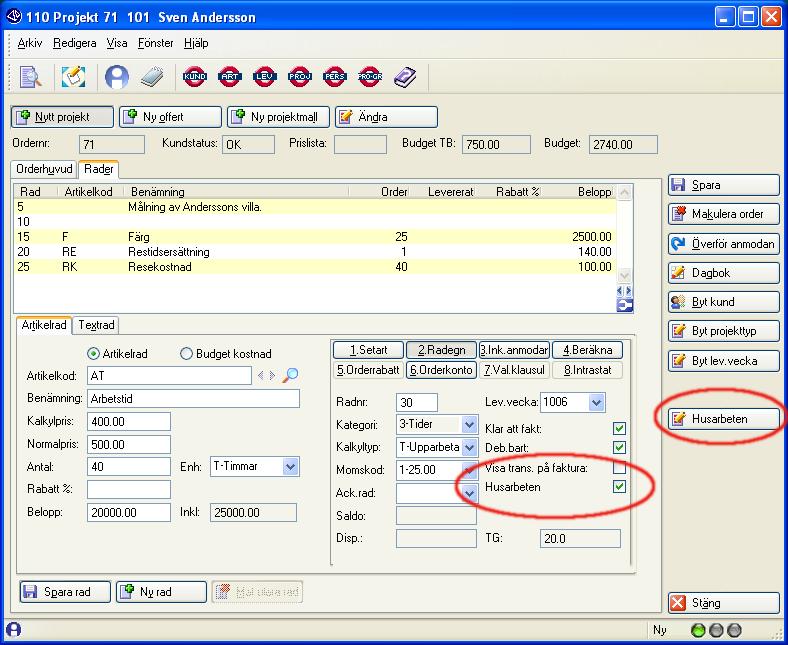The height and width of the screenshot is (645, 788).
Task: Switch to the Textrad tab
Action: (x=96, y=325)
